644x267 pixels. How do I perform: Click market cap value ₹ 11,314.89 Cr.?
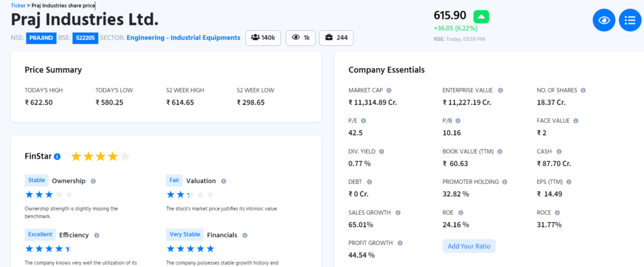click(372, 103)
